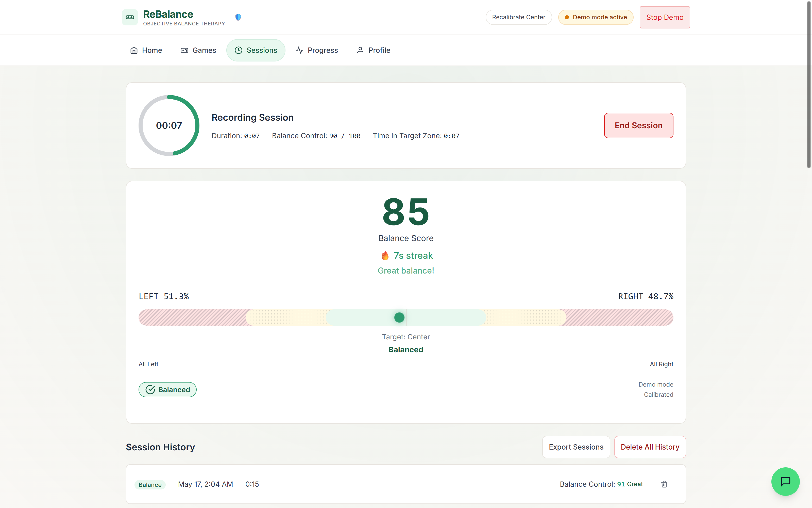Select the Sessions tab

click(256, 50)
